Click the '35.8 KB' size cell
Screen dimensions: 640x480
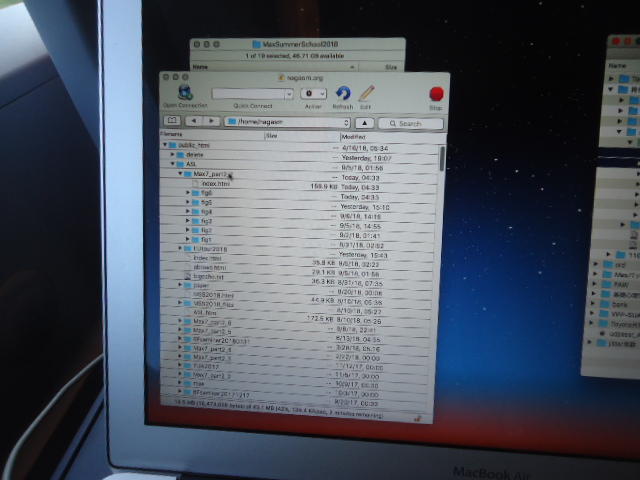(x=324, y=262)
